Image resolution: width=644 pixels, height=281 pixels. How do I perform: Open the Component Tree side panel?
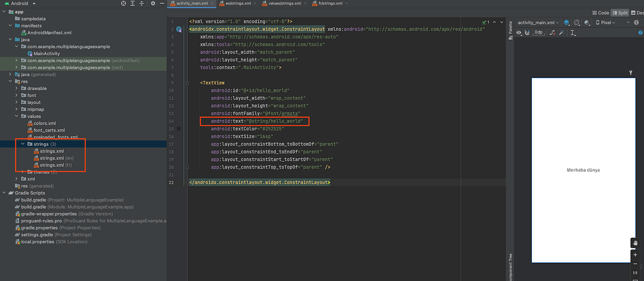(510, 267)
